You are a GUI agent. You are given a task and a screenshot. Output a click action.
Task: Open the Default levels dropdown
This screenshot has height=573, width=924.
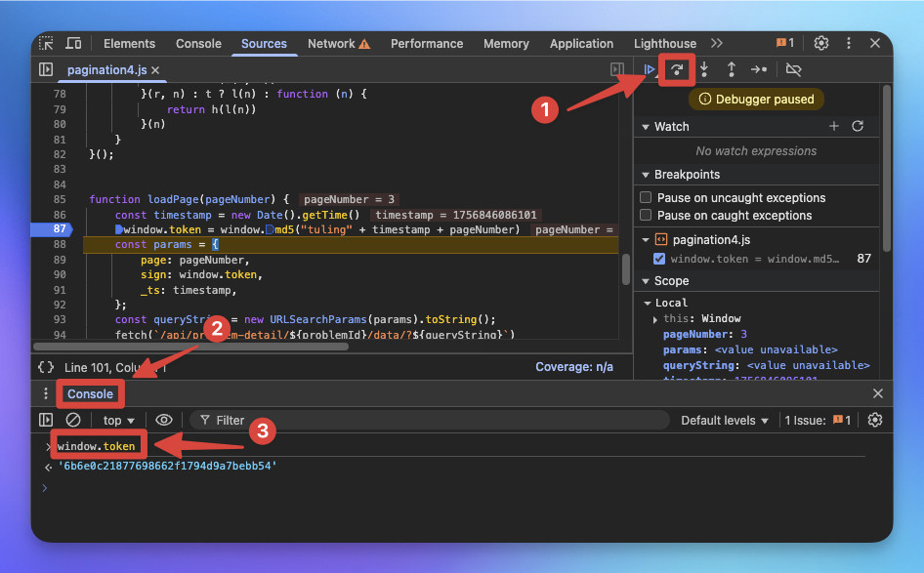[724, 421]
